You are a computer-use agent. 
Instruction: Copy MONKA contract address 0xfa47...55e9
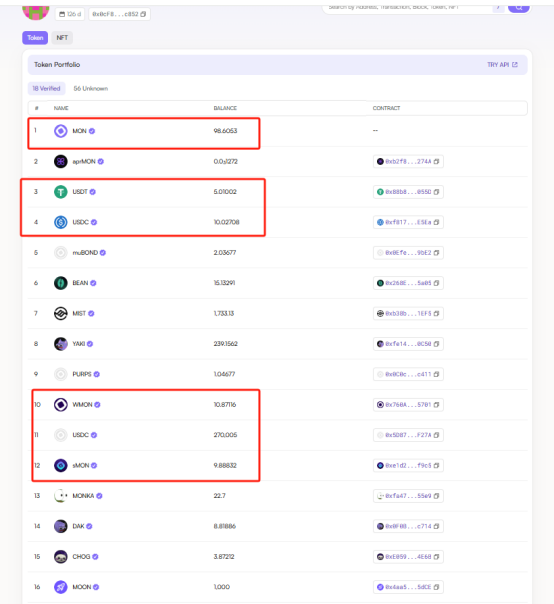pyautogui.click(x=436, y=496)
